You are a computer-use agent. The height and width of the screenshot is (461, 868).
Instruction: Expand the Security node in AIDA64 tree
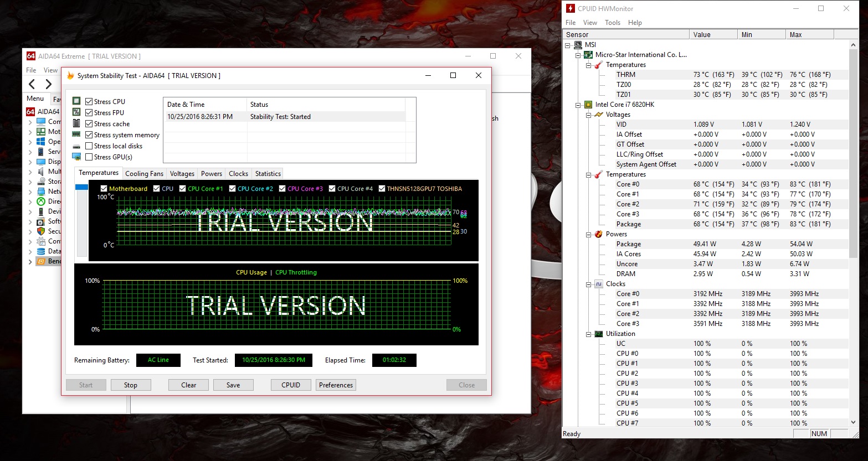pos(30,231)
